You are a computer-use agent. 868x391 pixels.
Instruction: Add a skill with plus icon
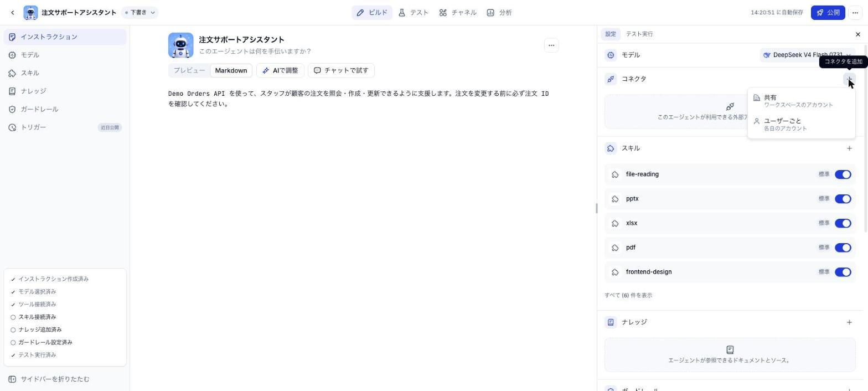click(849, 148)
